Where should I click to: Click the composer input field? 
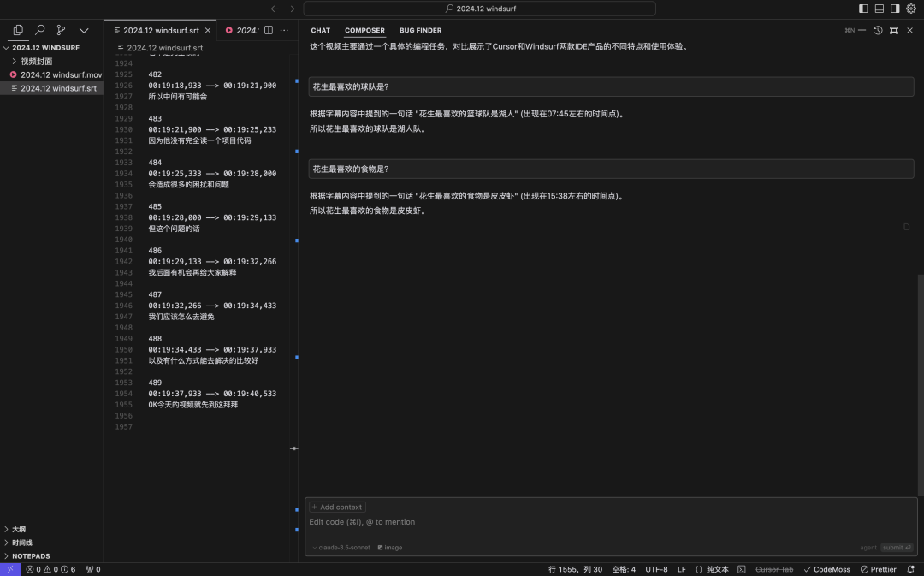(599, 522)
